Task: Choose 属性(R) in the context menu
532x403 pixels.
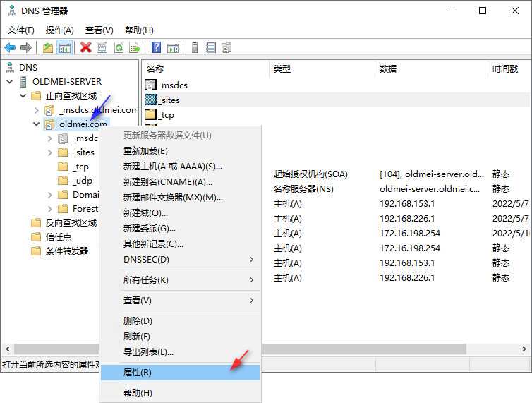Action: coord(180,373)
